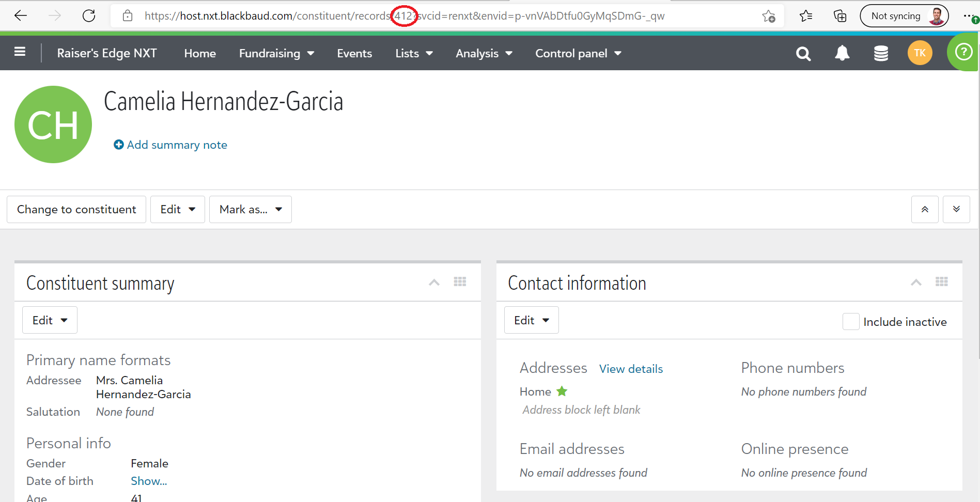The image size is (980, 502).
Task: Click the primary Home address star icon
Action: 562,391
